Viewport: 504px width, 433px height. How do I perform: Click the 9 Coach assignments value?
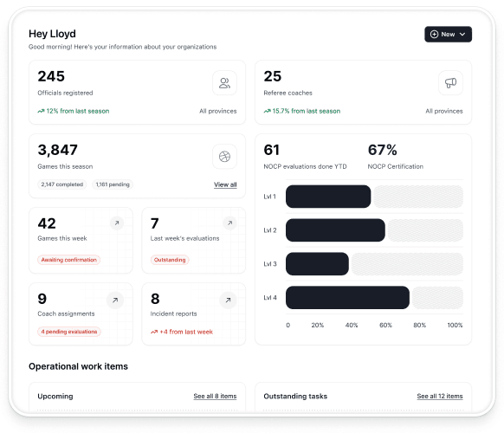point(42,299)
